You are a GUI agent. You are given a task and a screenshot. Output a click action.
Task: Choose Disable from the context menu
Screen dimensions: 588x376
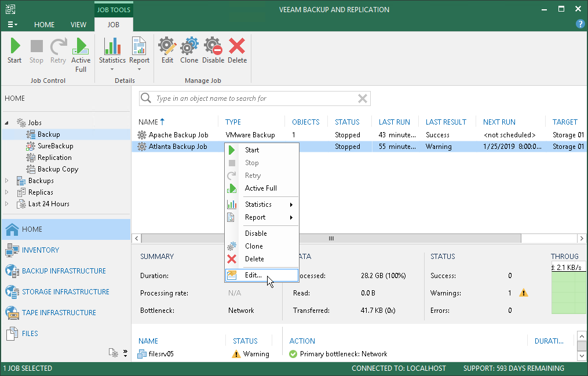tap(262, 233)
